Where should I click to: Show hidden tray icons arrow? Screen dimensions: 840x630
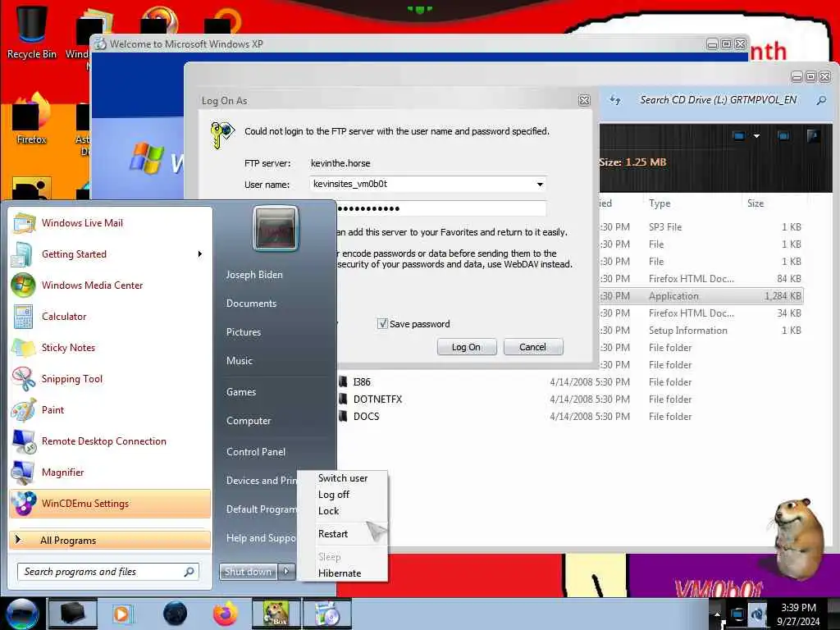(717, 614)
